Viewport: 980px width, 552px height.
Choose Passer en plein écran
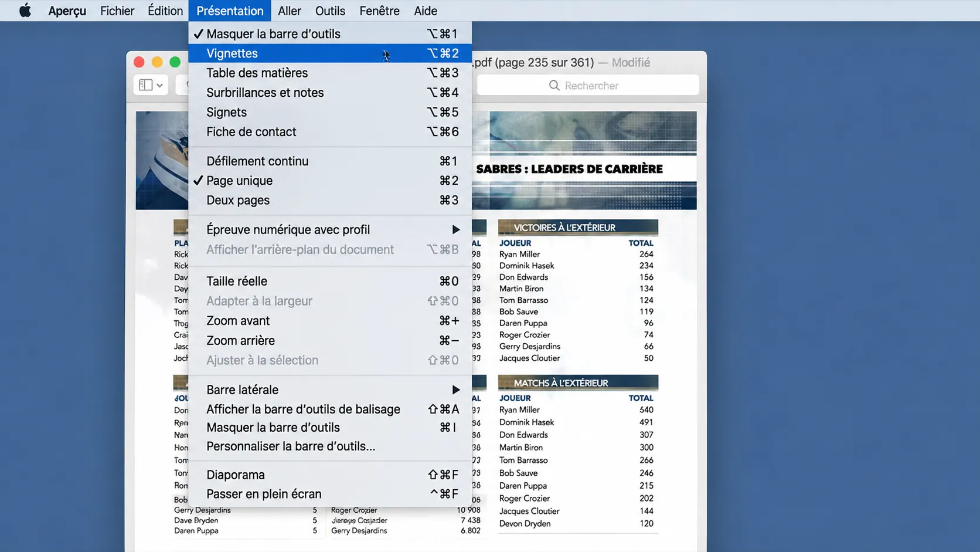coord(330,494)
